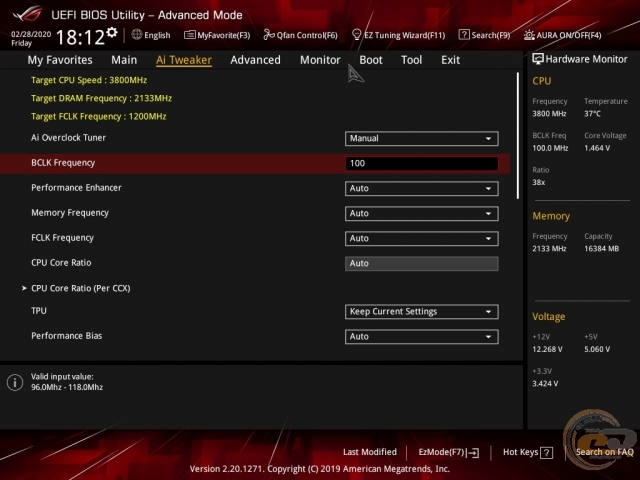Select the BCLK Frequency row label
This screenshot has width=640, height=480.
click(63, 163)
